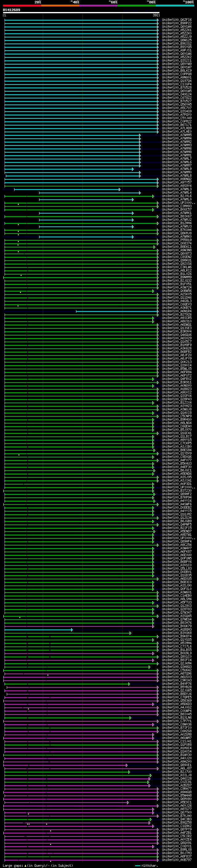Open the UniRef100_B9GIG2 hit label
Image resolution: width=197 pixels, height=868 pixels.
coord(177,43)
